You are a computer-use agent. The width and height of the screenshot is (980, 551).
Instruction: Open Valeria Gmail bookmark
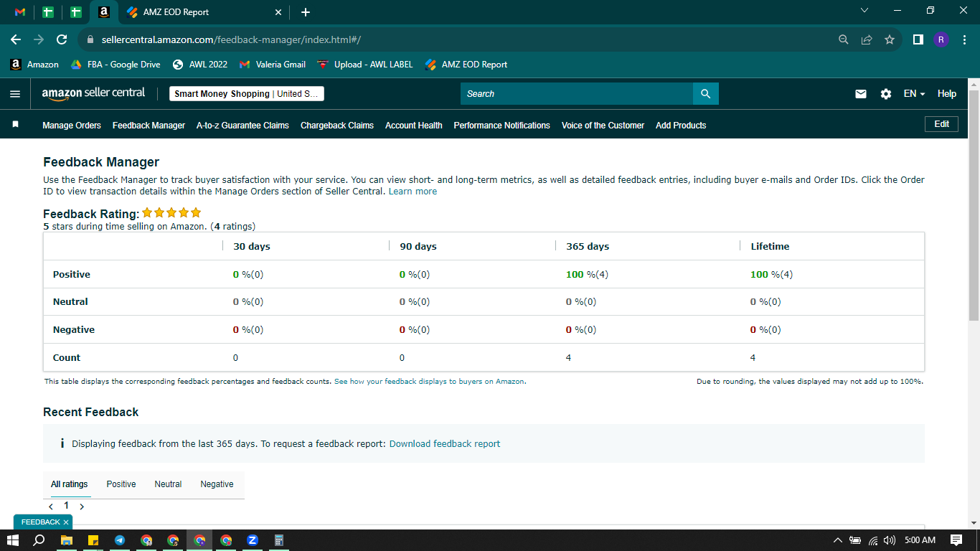[x=273, y=65]
